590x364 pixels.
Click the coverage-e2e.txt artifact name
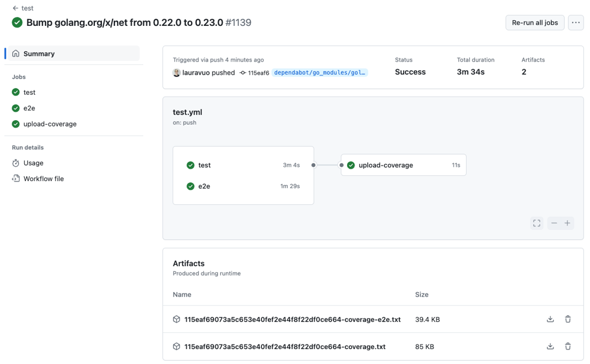pos(292,319)
